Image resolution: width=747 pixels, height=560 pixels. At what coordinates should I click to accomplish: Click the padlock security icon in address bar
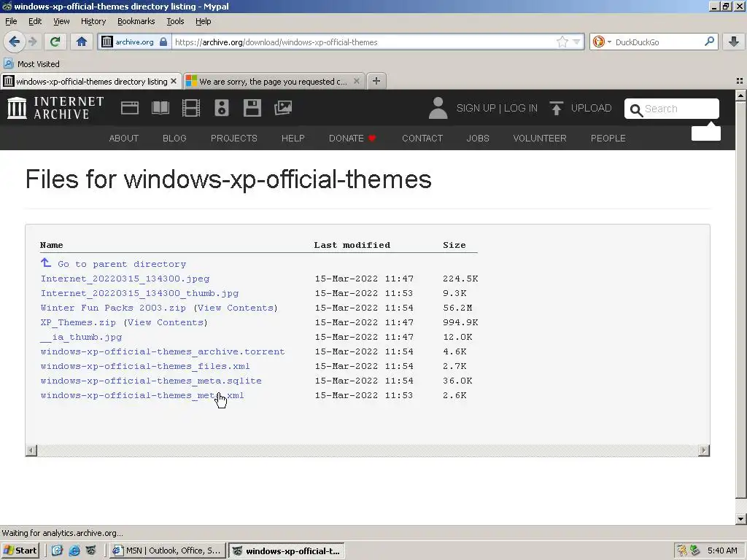(x=163, y=42)
